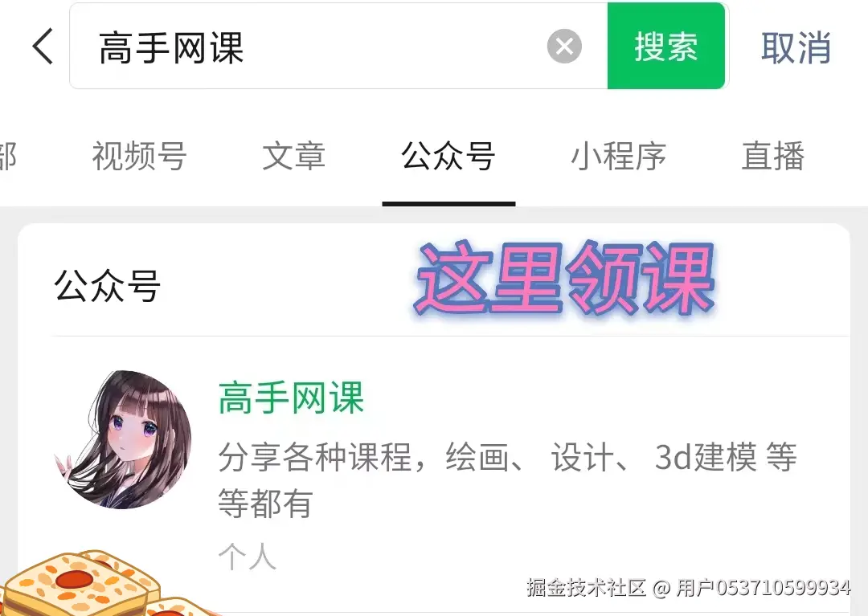Open the 小程序 tab

click(618, 156)
